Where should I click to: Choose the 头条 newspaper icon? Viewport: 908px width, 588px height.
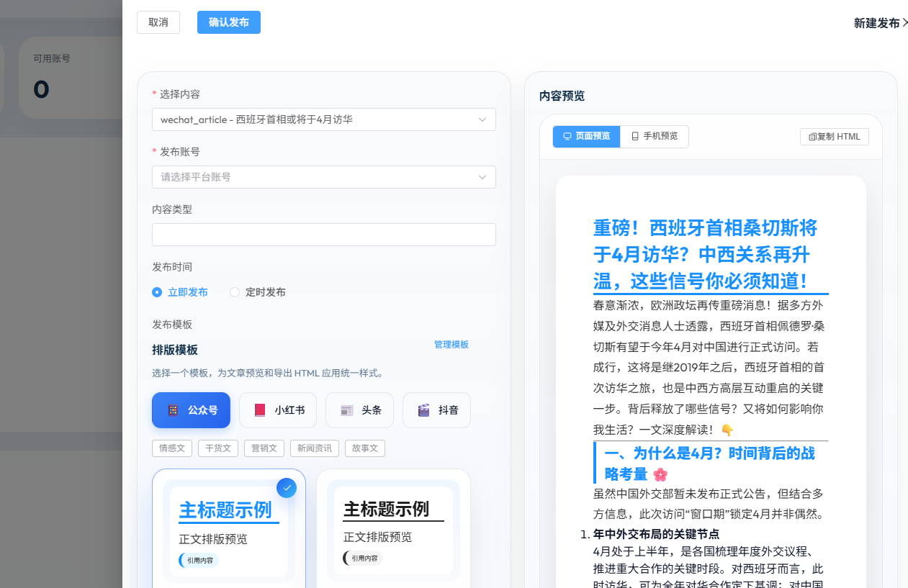pos(347,410)
